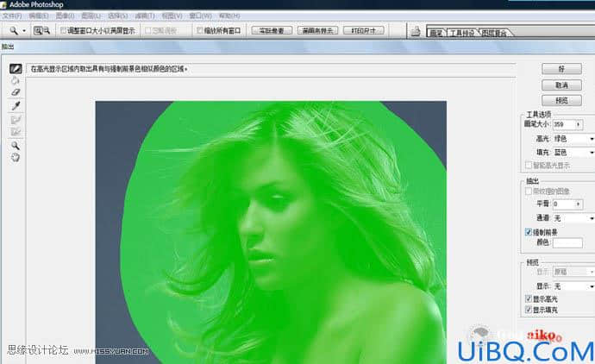Open the 图像(I) menu

[65, 16]
